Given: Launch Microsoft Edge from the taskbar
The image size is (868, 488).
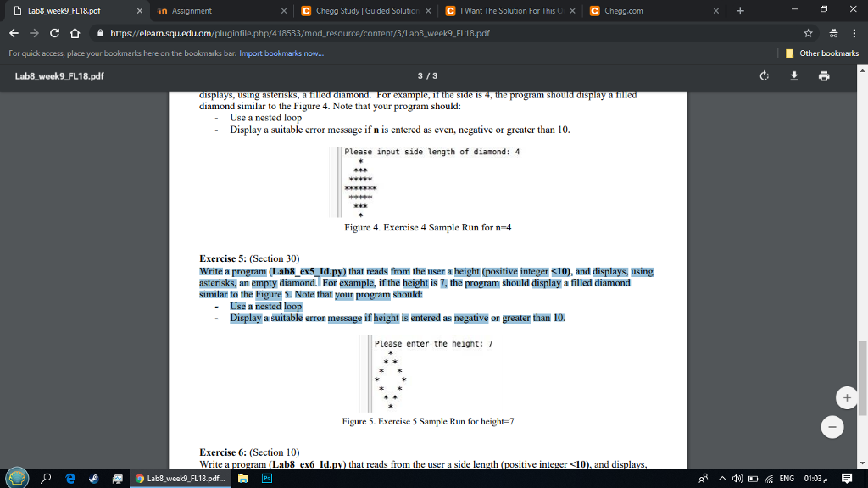Looking at the screenshot, I should [70, 478].
